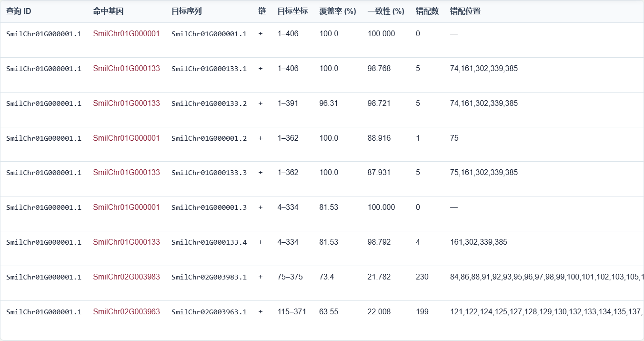Click identity value 98.792
The height and width of the screenshot is (341, 644).
(379, 242)
